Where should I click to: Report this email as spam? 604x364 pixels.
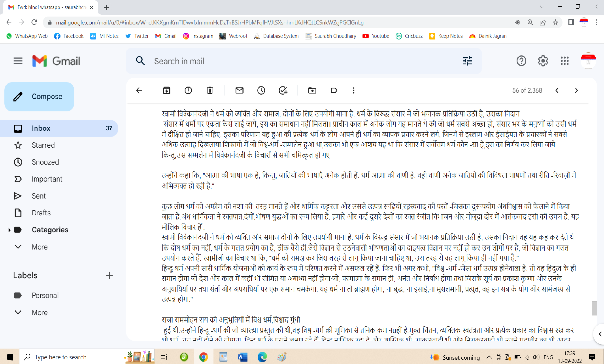[188, 90]
